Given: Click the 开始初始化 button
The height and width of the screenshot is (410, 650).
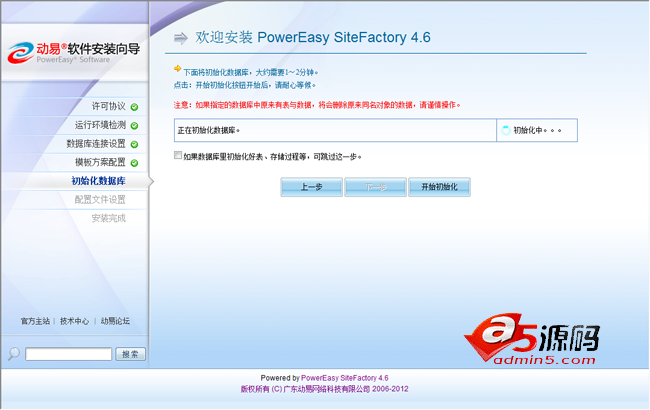Looking at the screenshot, I should (439, 187).
